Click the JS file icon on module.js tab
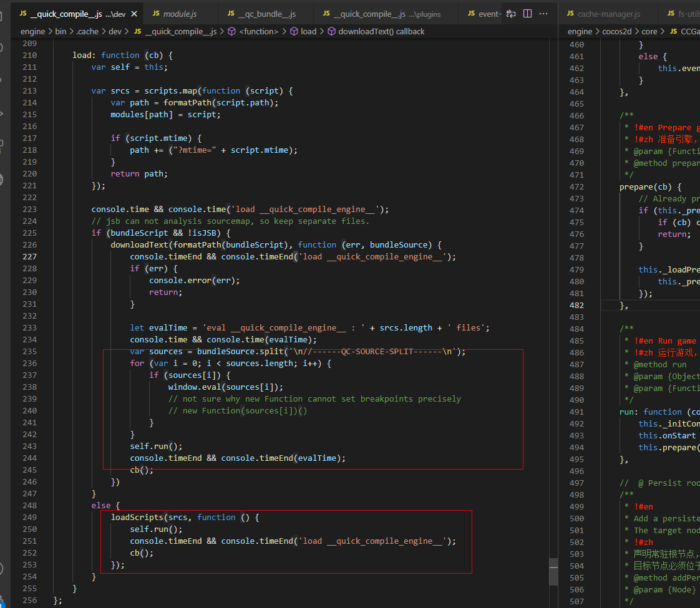The image size is (700, 608). [x=156, y=14]
